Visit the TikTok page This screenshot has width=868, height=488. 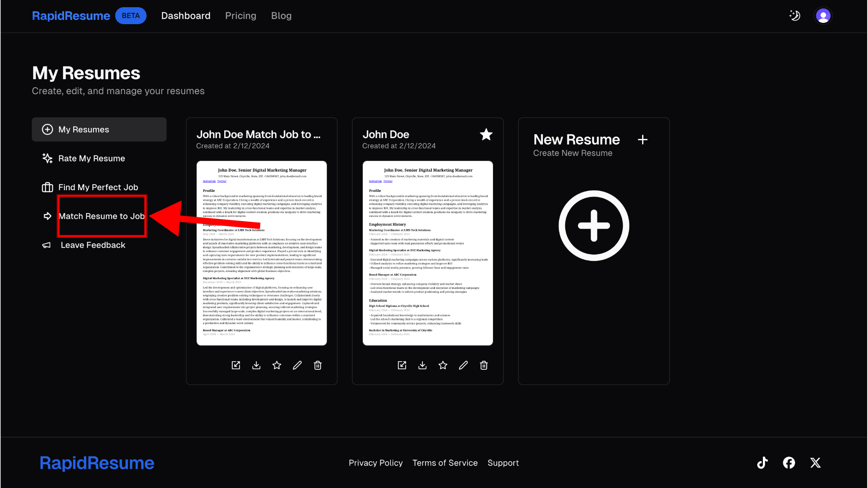click(x=762, y=463)
